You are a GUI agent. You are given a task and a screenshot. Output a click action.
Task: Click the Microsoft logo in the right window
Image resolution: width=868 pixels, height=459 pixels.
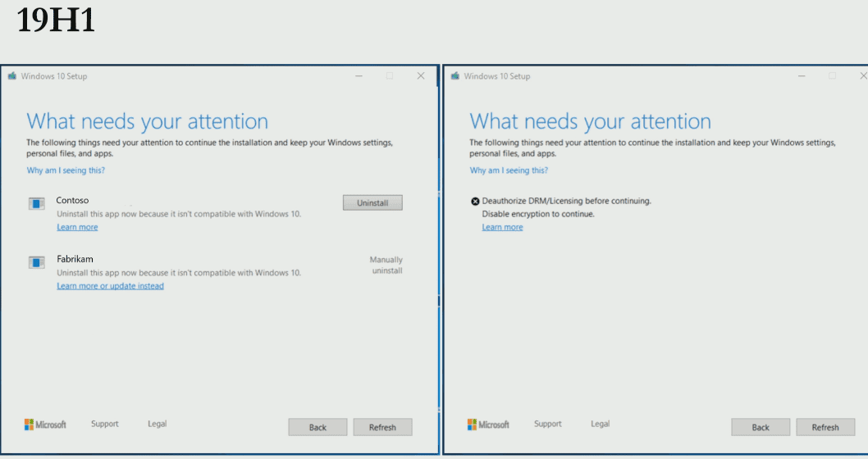pyautogui.click(x=488, y=424)
